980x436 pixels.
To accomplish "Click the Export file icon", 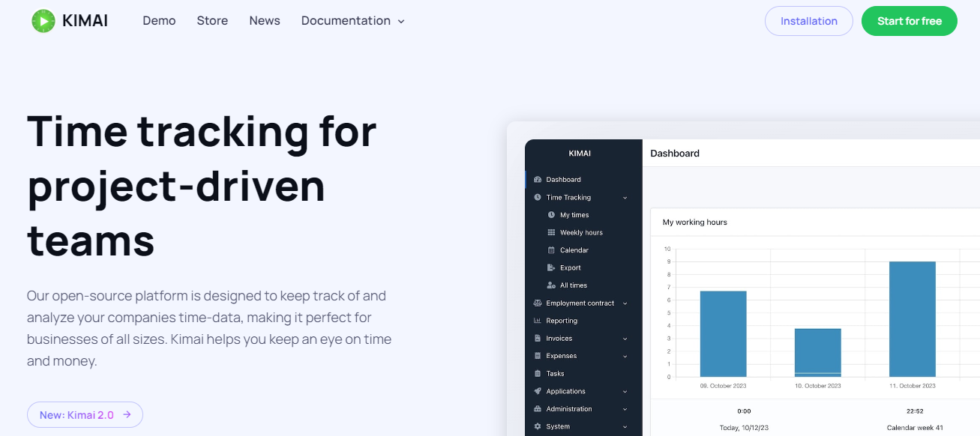I will pos(551,267).
